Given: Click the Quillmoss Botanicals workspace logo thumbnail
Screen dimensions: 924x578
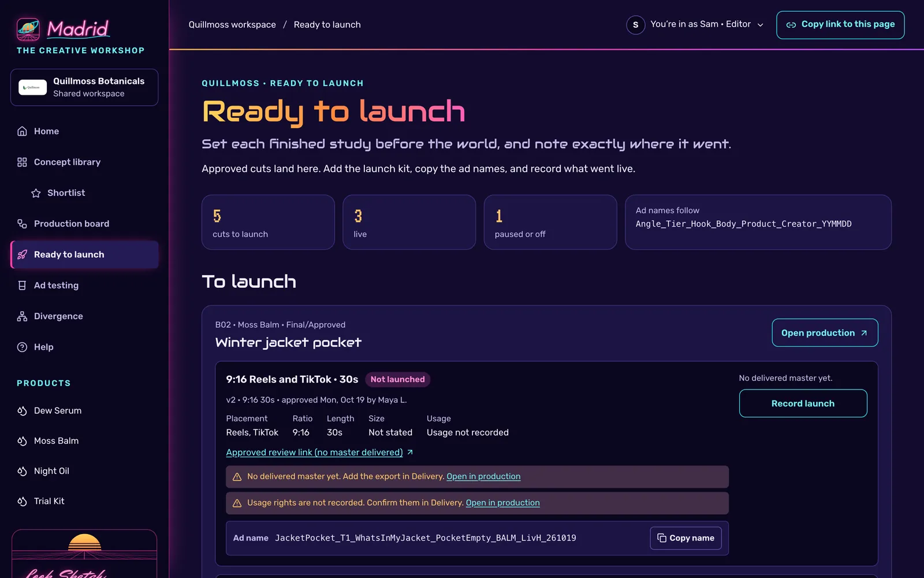Looking at the screenshot, I should [x=32, y=87].
